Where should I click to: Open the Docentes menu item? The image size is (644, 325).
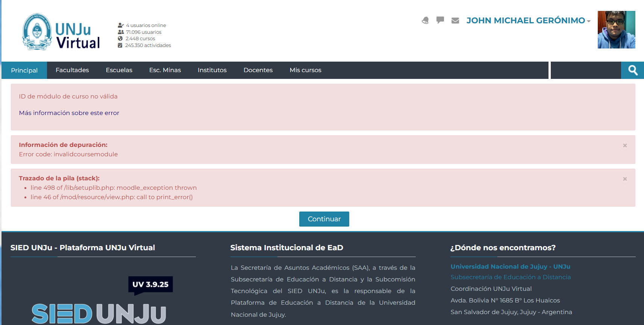click(258, 70)
